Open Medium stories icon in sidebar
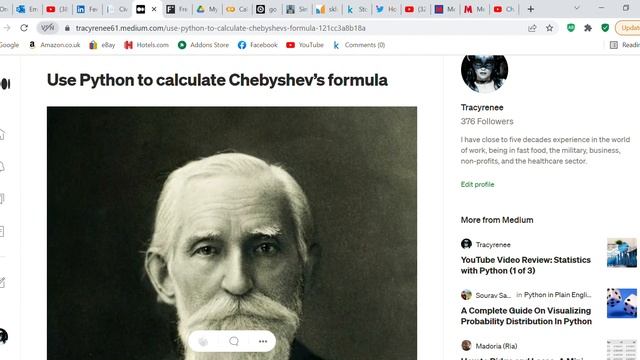The height and width of the screenshot is (360, 640). point(2,231)
